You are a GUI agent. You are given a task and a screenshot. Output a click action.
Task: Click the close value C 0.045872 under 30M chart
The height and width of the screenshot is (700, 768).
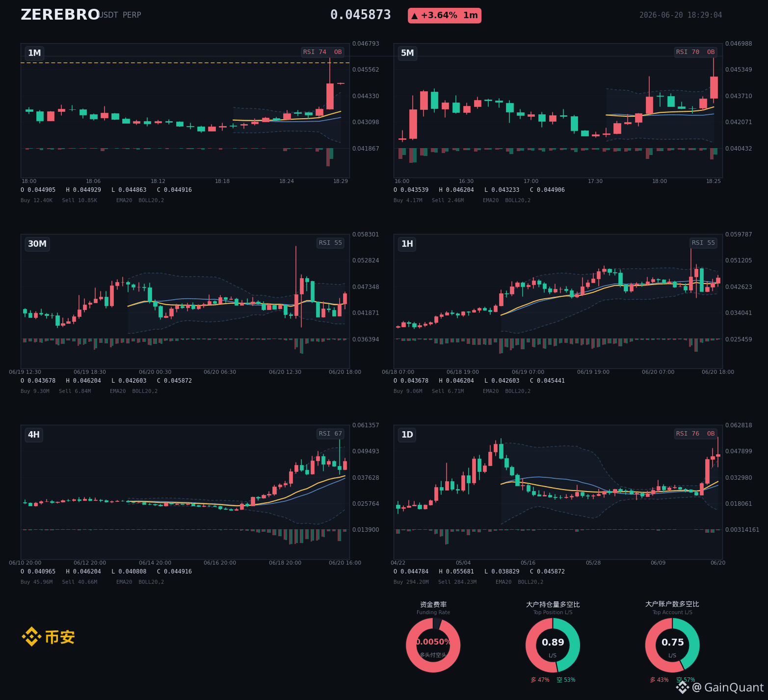pos(174,381)
